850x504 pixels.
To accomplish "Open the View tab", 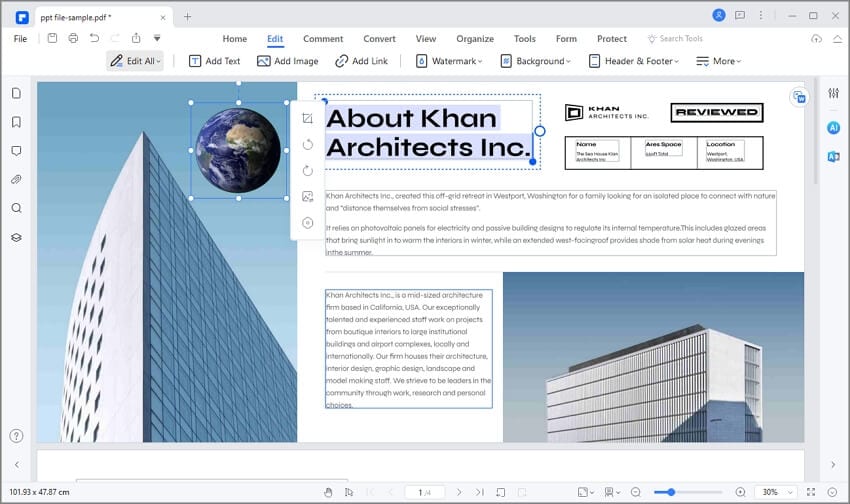I will tap(426, 38).
